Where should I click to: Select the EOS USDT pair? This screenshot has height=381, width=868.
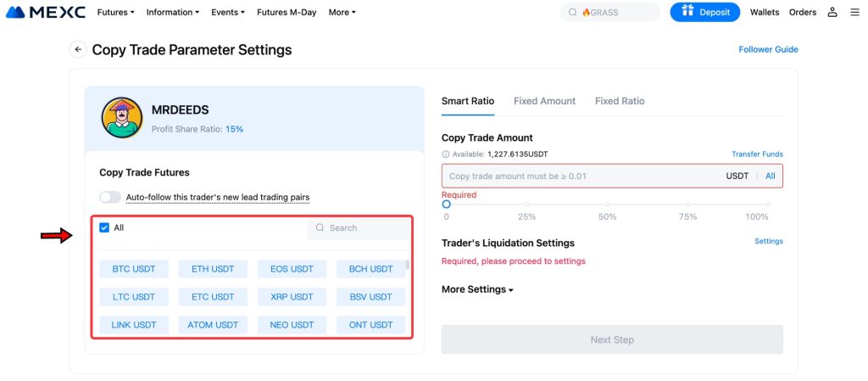[x=292, y=269]
